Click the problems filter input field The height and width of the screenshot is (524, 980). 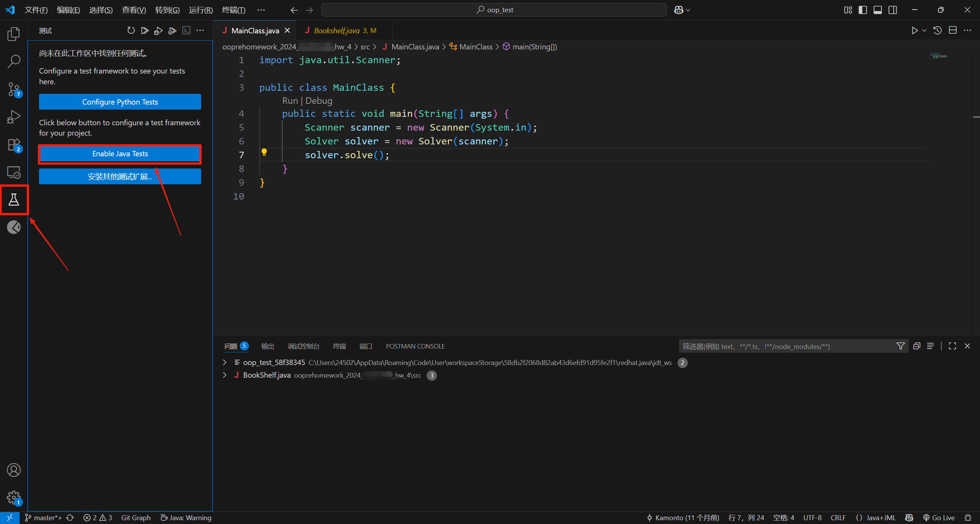coord(785,346)
